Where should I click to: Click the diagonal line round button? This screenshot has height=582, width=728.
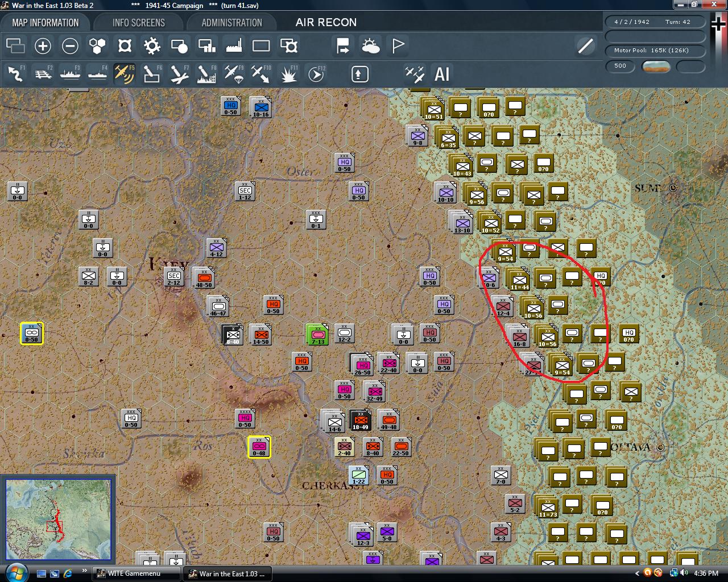(585, 46)
